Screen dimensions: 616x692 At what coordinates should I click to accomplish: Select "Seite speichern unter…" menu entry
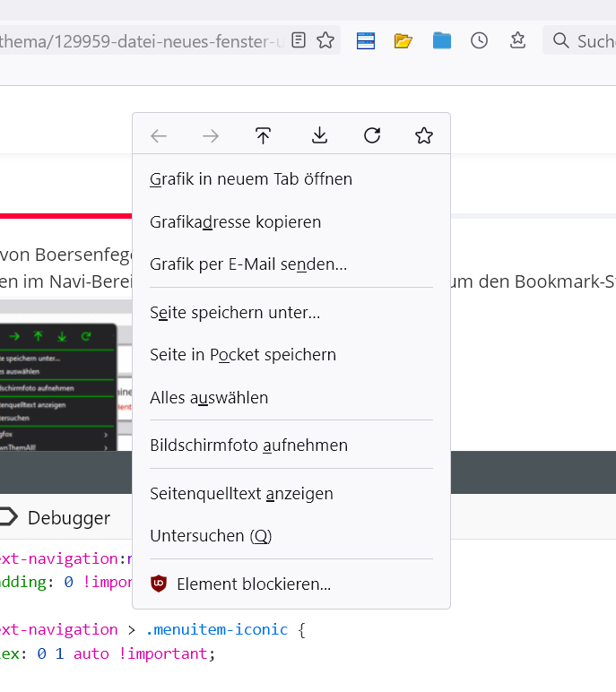[x=235, y=312]
